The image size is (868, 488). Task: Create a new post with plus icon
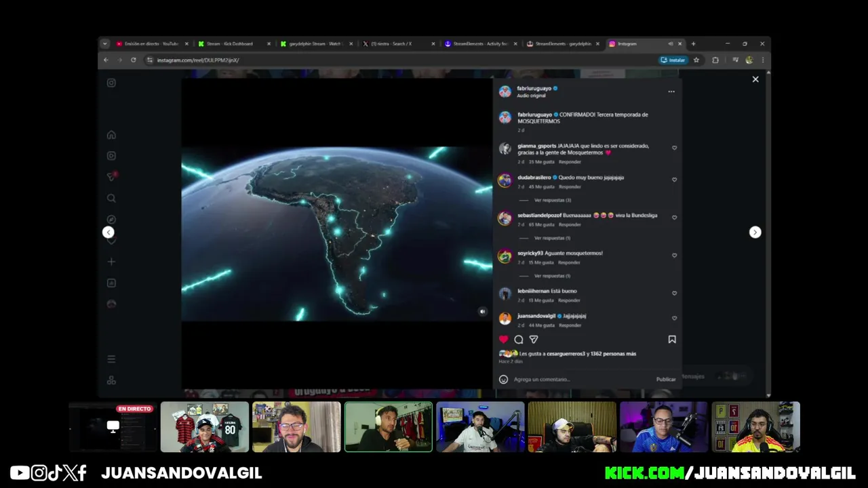111,262
